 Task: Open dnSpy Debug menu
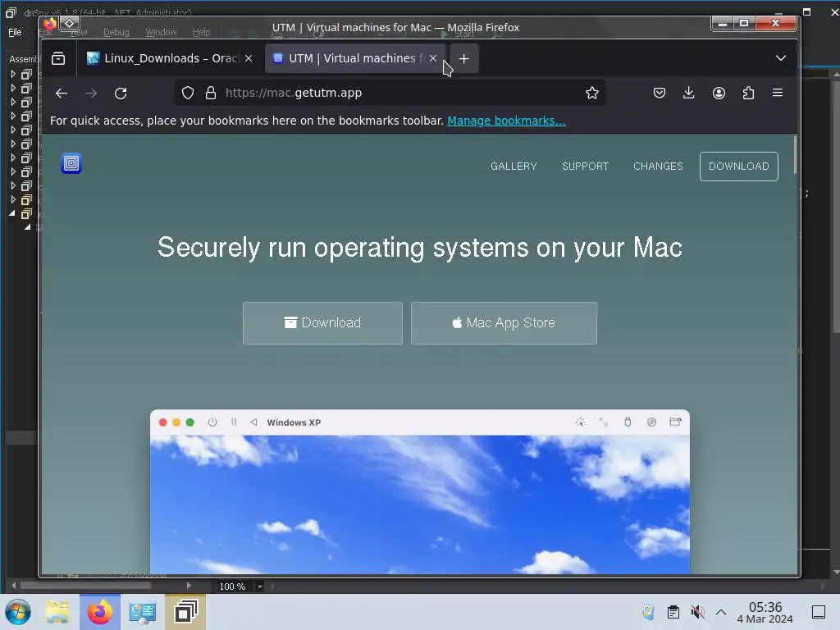pos(116,32)
